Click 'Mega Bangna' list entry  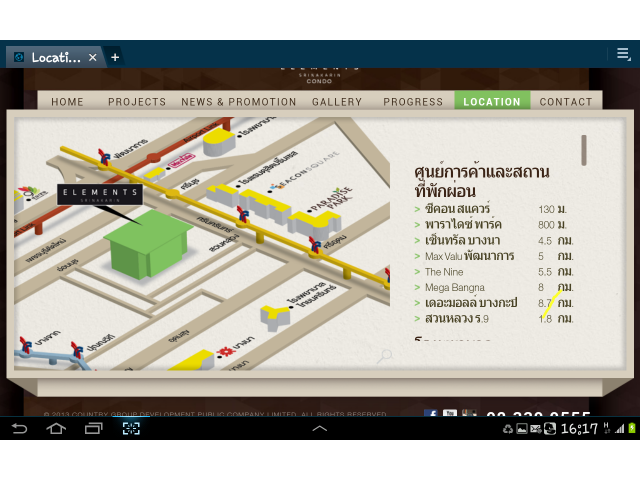455,287
